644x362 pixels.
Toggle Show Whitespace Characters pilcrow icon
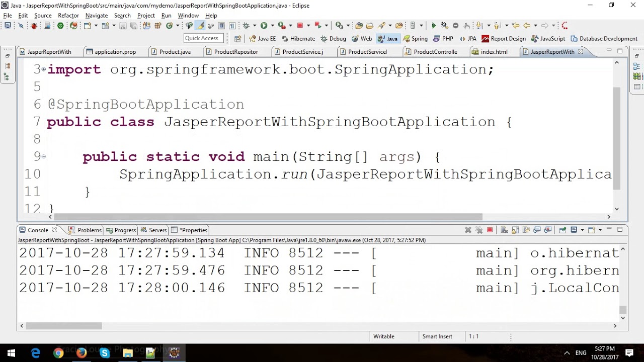pos(232,25)
